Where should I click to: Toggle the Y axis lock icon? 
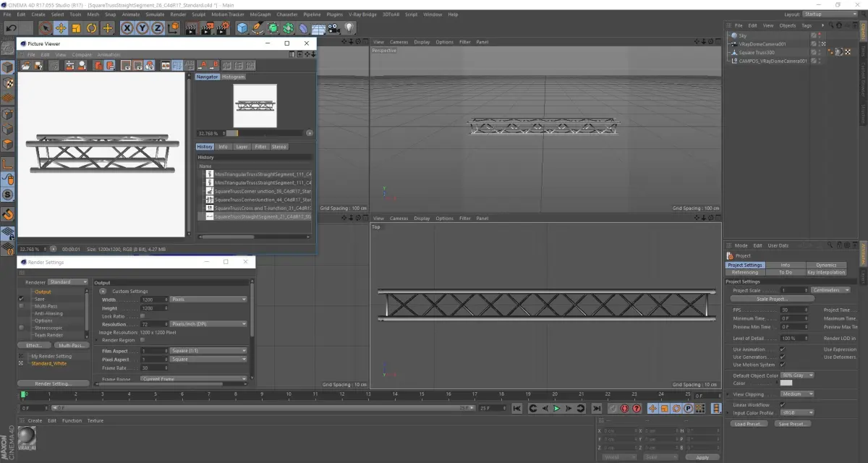[142, 28]
